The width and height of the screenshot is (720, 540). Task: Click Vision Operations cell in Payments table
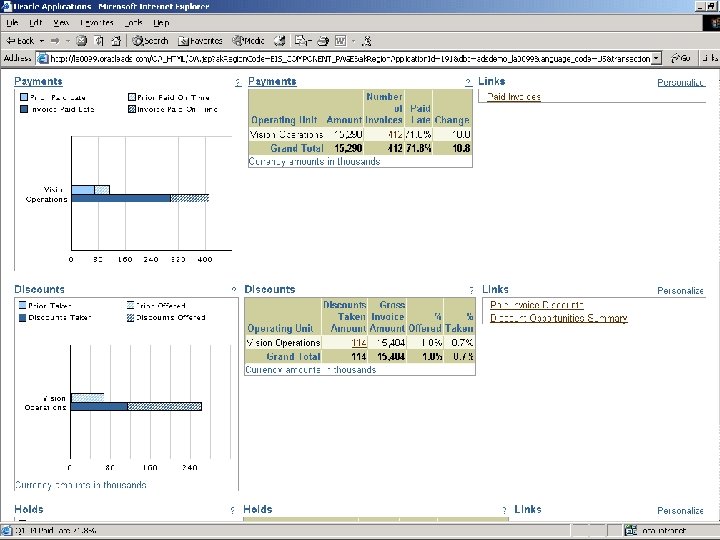pyautogui.click(x=286, y=135)
